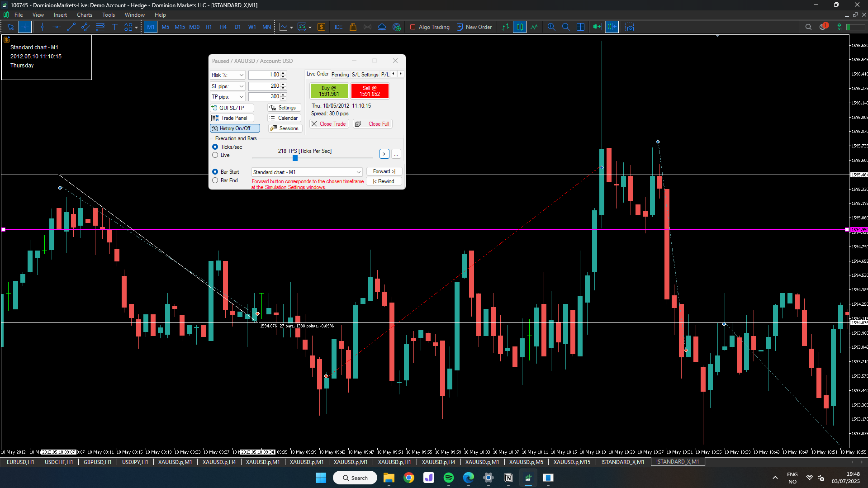
Task: Open the Risk % dropdown
Action: (x=228, y=75)
